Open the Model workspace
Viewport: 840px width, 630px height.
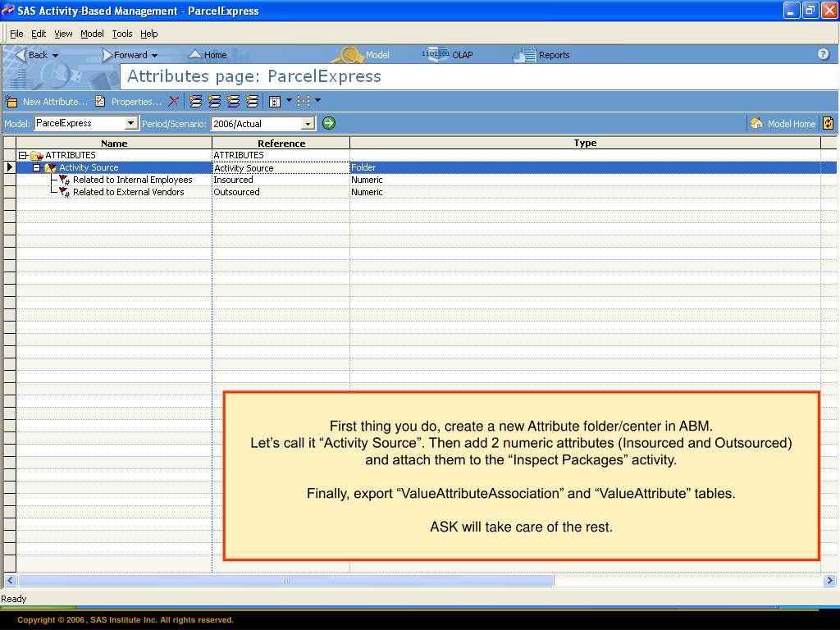(x=362, y=54)
